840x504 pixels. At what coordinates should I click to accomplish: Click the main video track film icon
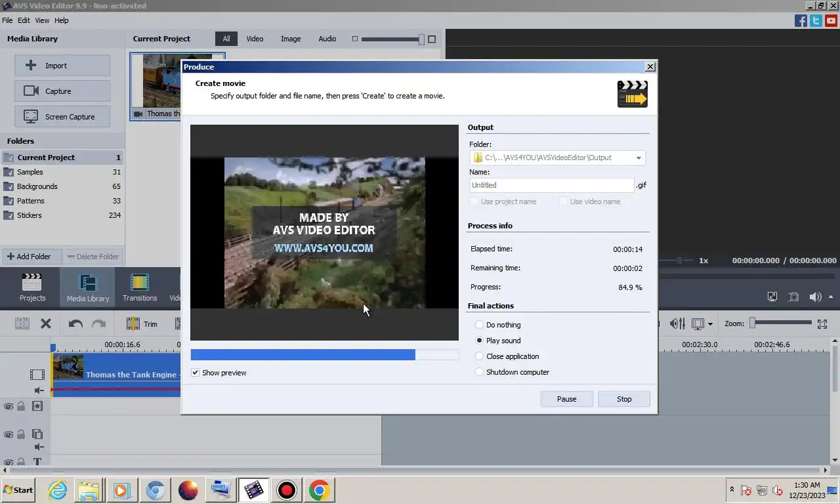click(x=37, y=375)
